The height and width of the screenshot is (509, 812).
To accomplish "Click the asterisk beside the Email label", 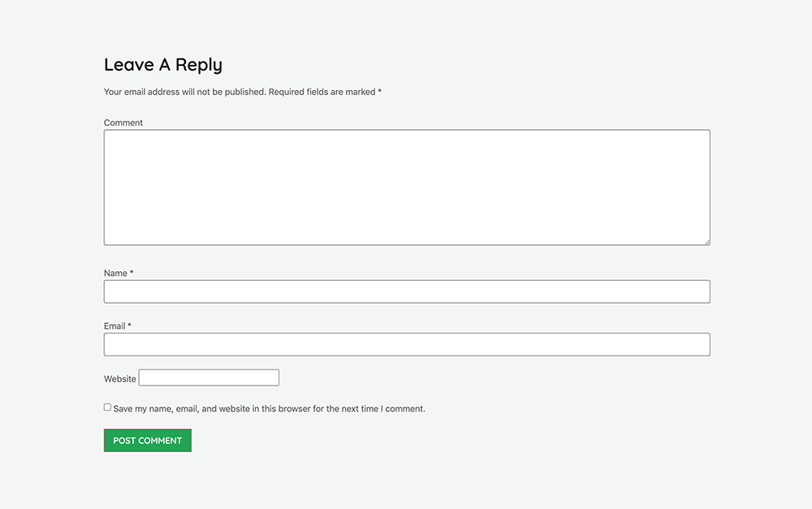I will [x=130, y=326].
